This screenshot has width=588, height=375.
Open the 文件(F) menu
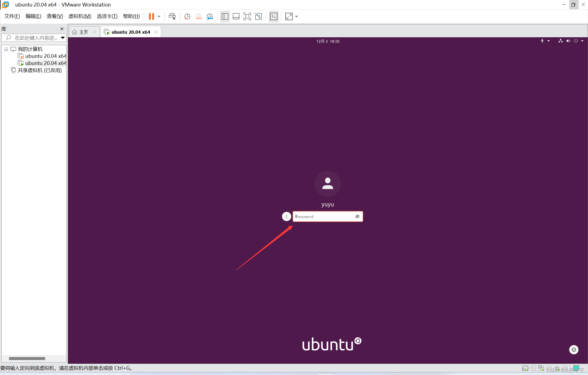(12, 16)
